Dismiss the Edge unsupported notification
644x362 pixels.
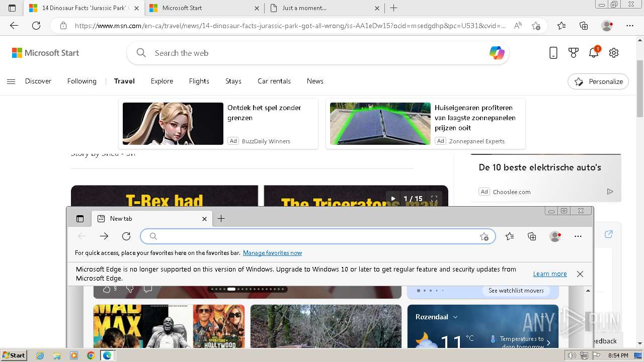pos(580,274)
